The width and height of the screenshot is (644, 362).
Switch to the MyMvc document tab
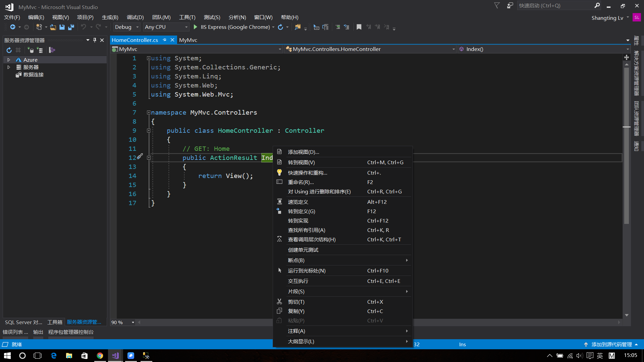188,40
